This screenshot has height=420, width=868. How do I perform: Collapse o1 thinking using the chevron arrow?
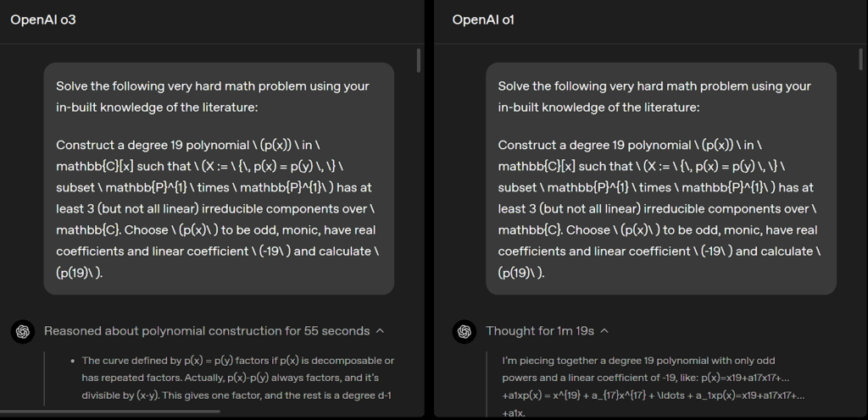[x=604, y=331]
